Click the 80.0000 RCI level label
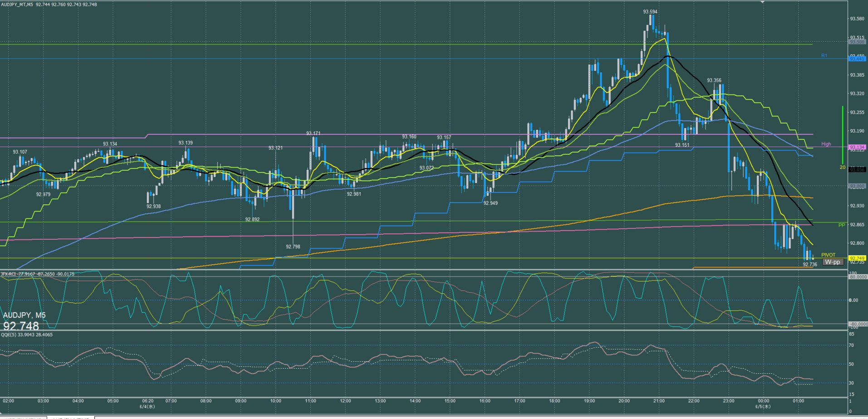This screenshot has width=868, height=419. [858, 277]
